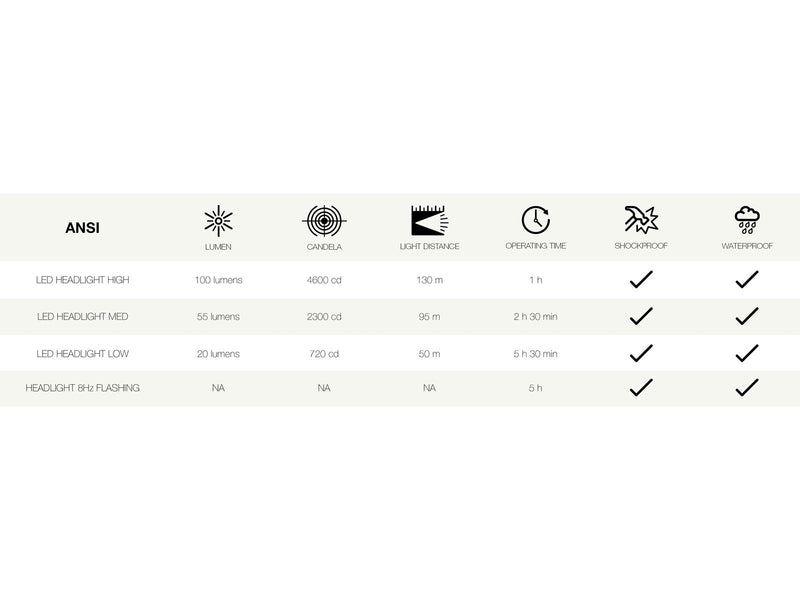The width and height of the screenshot is (800, 600).
Task: Click the 130 m light distance value
Action: (x=430, y=280)
